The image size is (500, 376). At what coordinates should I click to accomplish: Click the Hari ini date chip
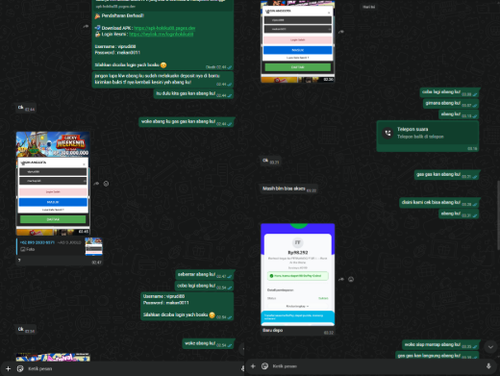click(x=369, y=7)
